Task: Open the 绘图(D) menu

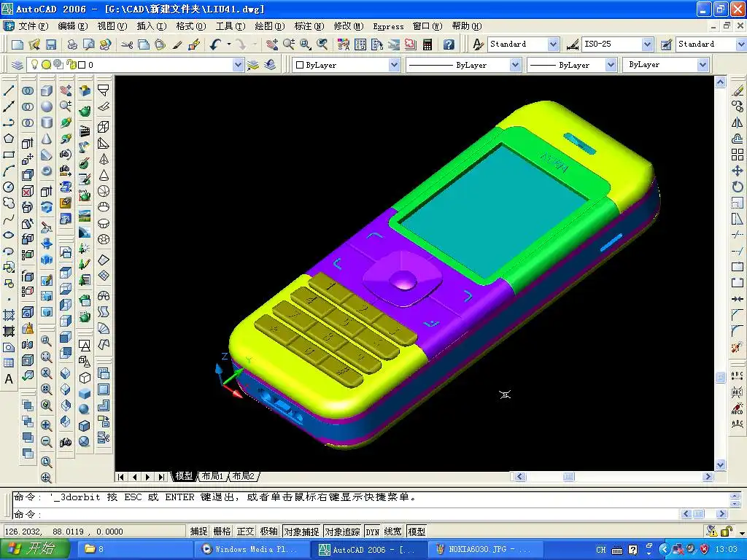Action: coord(270,26)
